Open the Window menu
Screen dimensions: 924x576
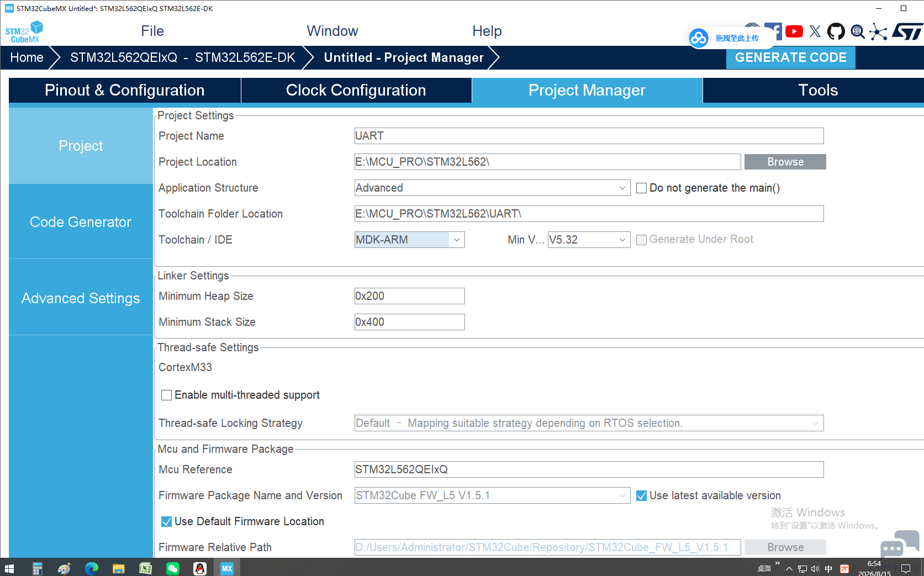click(332, 31)
